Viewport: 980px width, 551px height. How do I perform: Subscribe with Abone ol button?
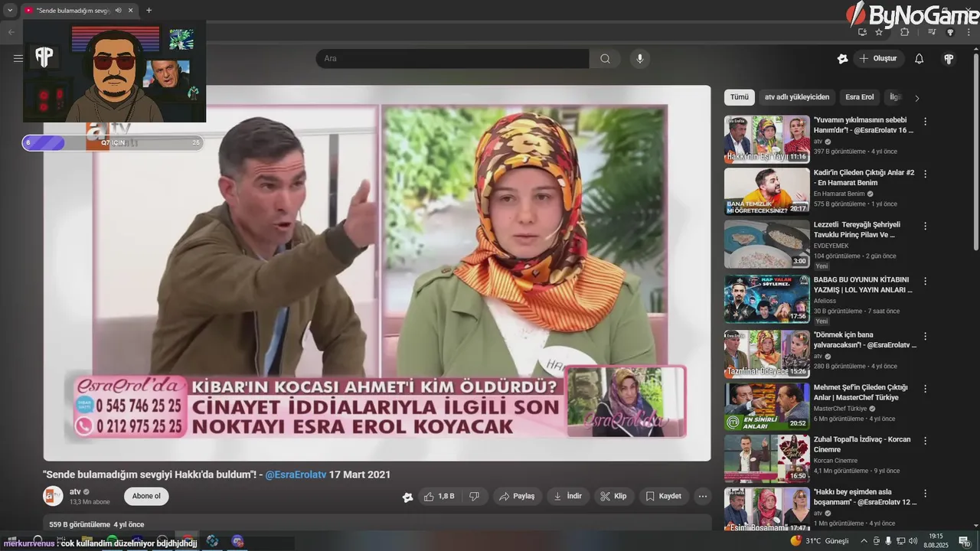146,496
